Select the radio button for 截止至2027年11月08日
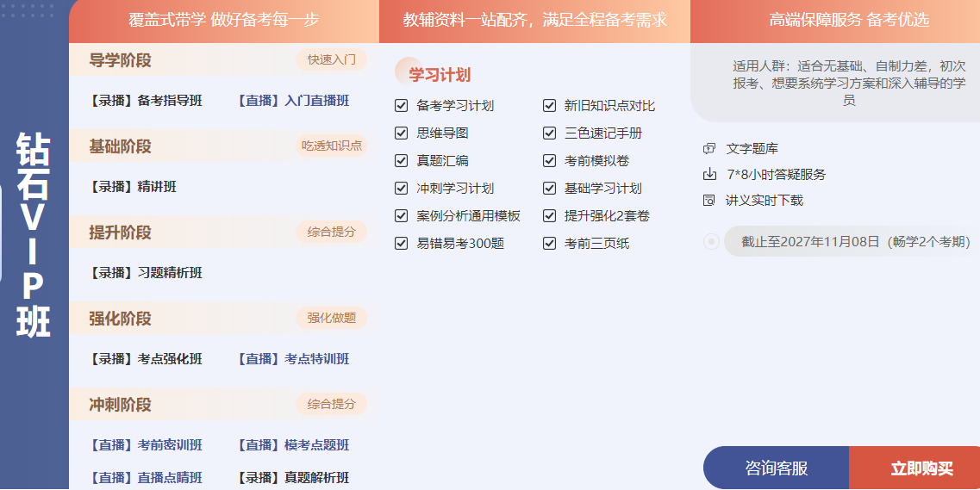The image size is (980, 490). 711,242
